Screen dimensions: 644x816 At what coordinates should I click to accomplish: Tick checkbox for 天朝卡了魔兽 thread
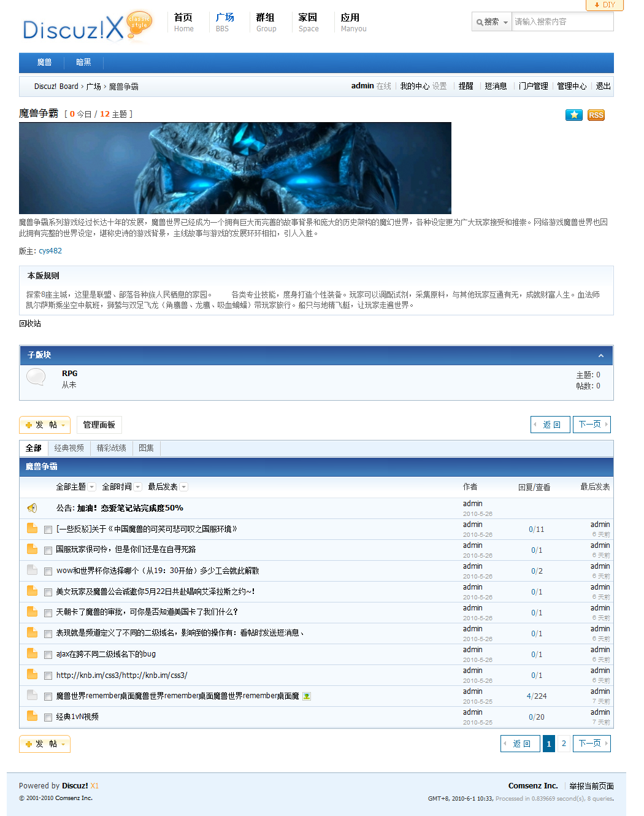[48, 613]
